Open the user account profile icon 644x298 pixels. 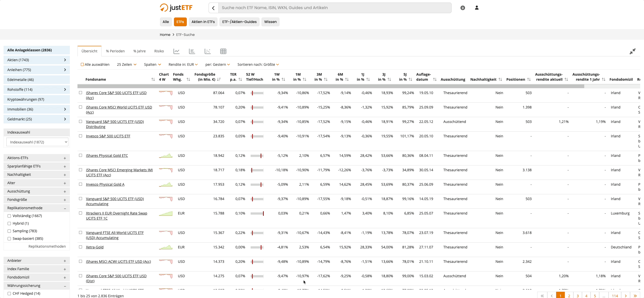[477, 8]
